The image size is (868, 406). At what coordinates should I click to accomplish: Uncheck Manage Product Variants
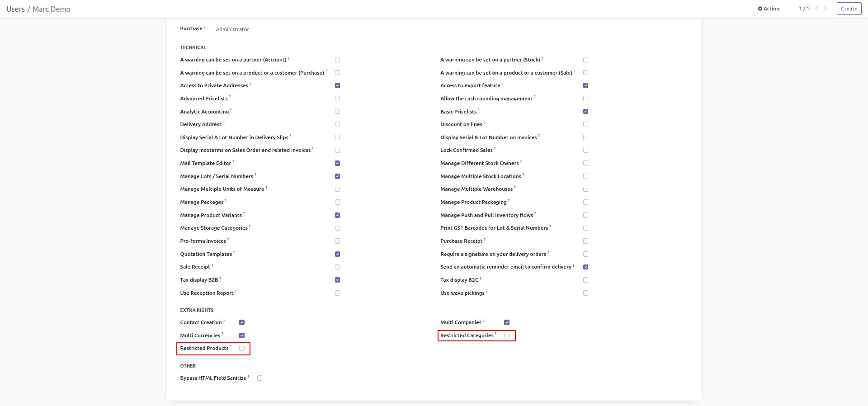coord(337,215)
